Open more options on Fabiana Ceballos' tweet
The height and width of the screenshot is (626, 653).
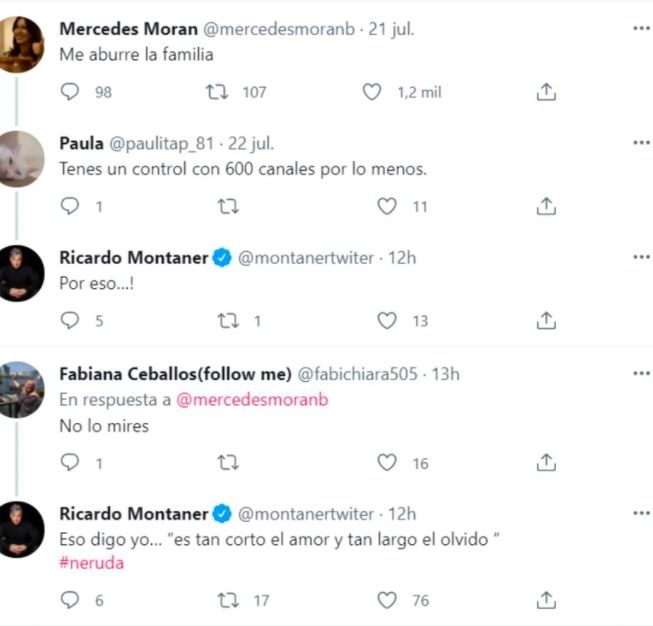click(641, 374)
